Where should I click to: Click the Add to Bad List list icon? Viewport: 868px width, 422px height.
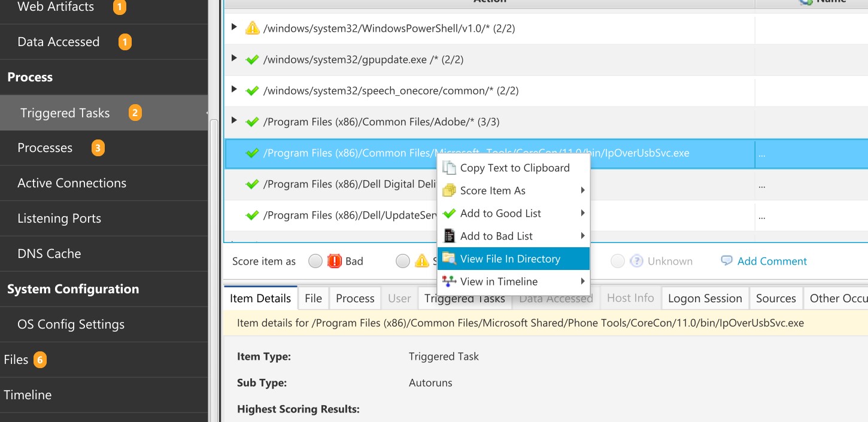450,236
